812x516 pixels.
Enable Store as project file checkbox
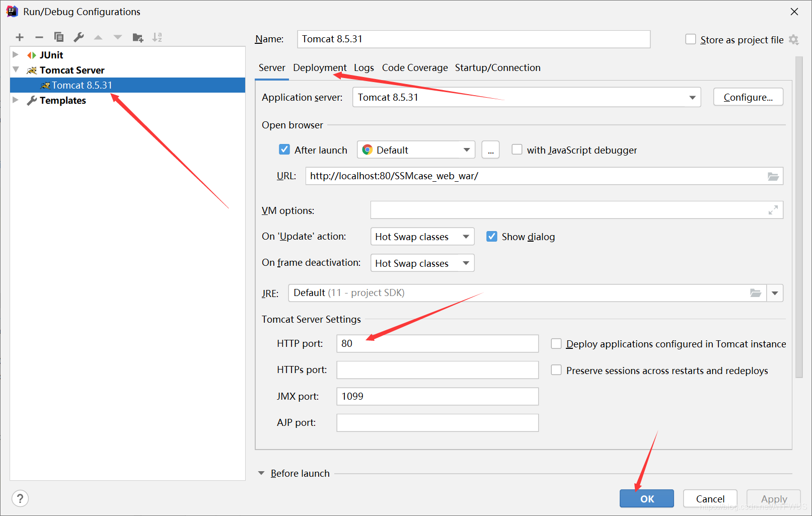[691, 39]
